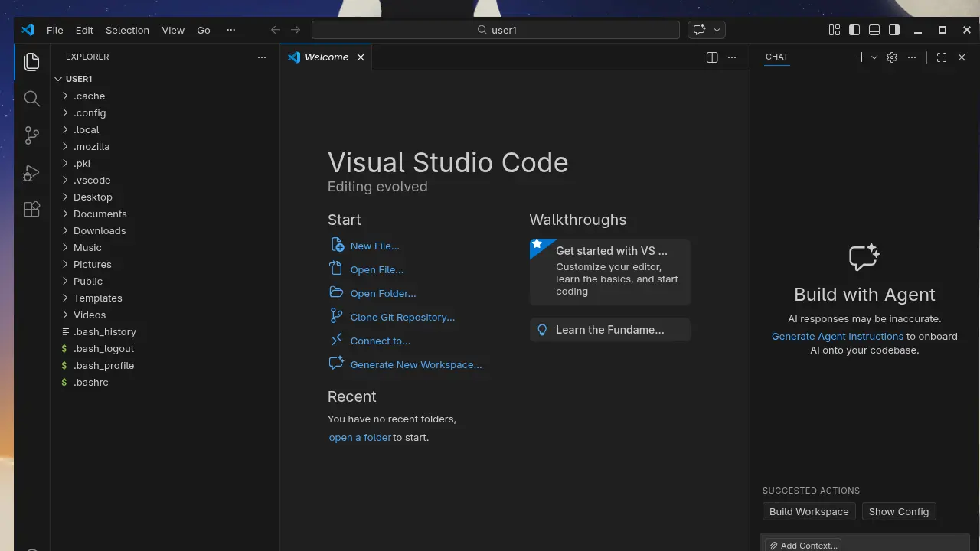Open the File menu

[x=54, y=30]
